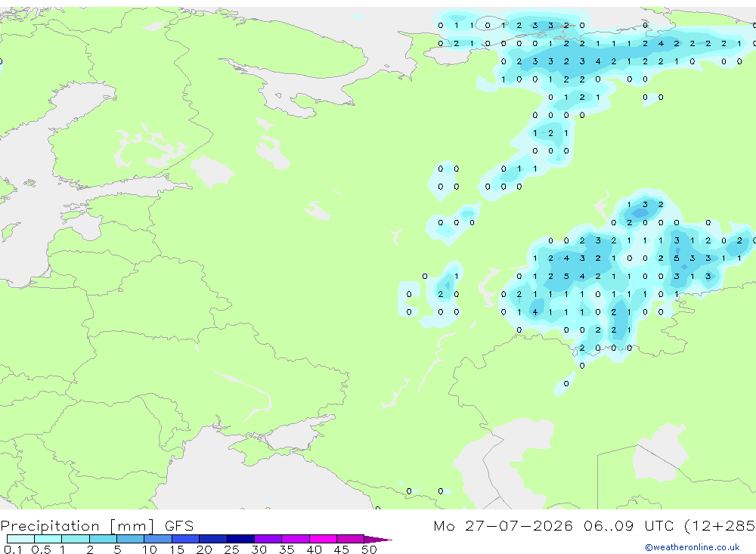Click the date "27-07-2026"
The width and height of the screenshot is (756, 554).
pos(519,525)
